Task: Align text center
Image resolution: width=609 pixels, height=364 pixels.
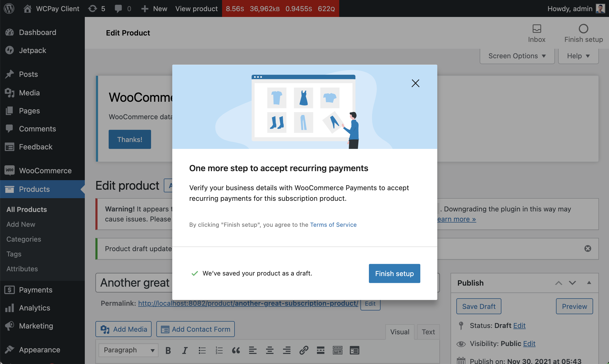Action: coord(270,350)
